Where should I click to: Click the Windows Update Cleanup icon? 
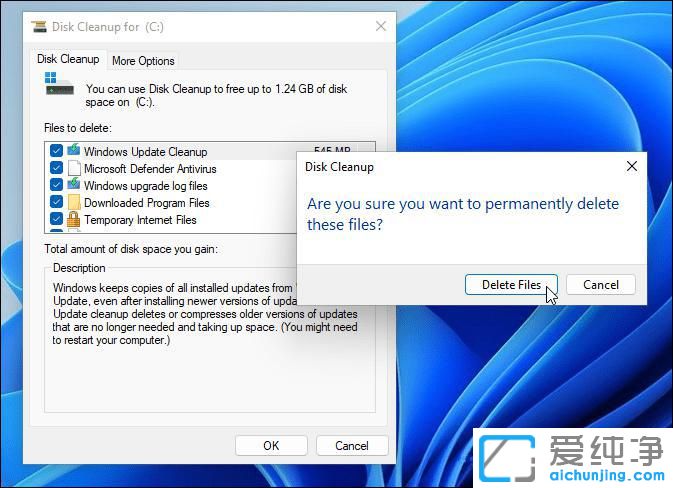point(74,150)
